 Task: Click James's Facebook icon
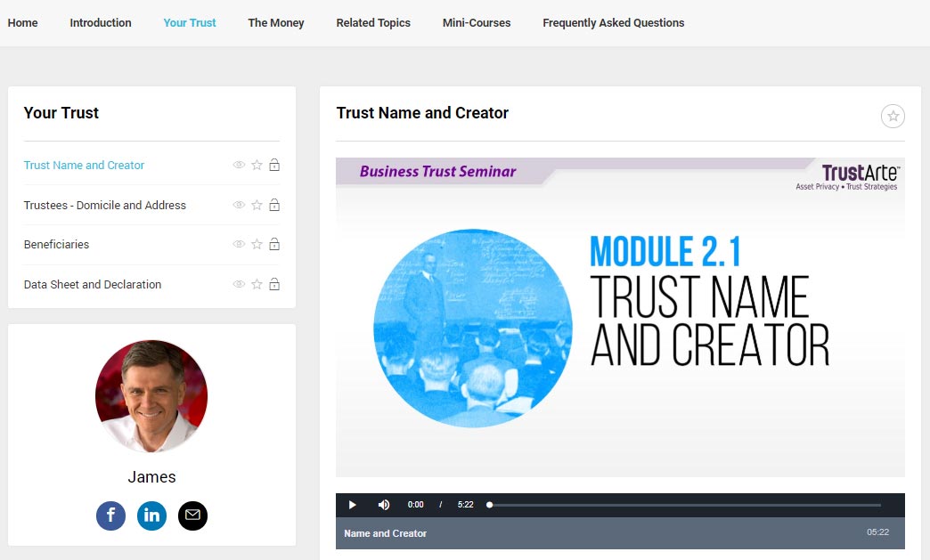coord(110,515)
